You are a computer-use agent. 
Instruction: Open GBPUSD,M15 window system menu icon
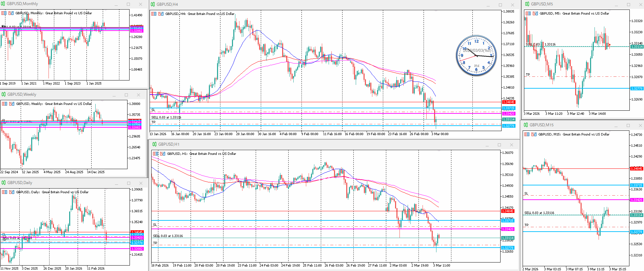coord(526,125)
